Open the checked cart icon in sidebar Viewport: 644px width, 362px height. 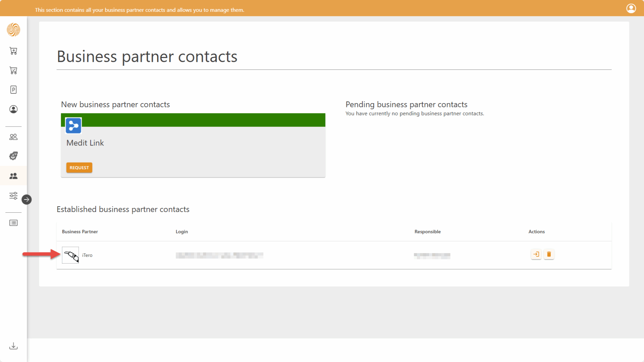(14, 71)
